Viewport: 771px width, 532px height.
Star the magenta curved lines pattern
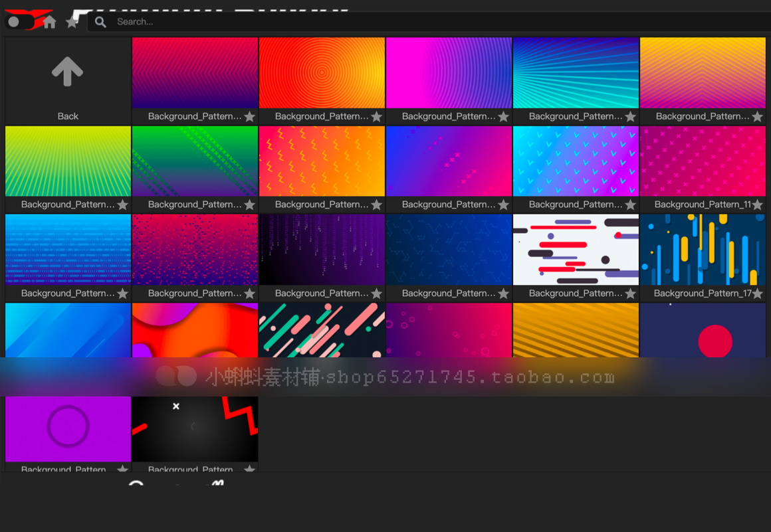point(504,116)
